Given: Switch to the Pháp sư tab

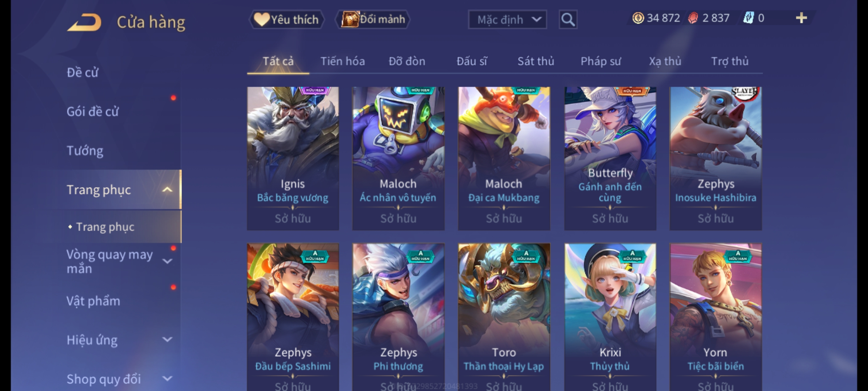Looking at the screenshot, I should click(x=600, y=61).
